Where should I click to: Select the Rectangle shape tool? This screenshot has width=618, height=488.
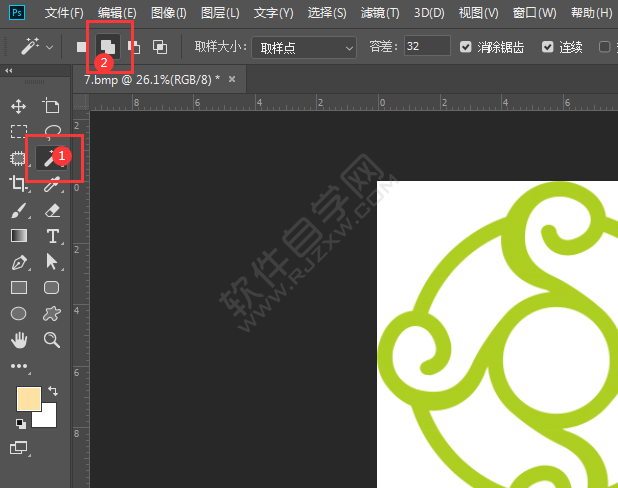[19, 288]
